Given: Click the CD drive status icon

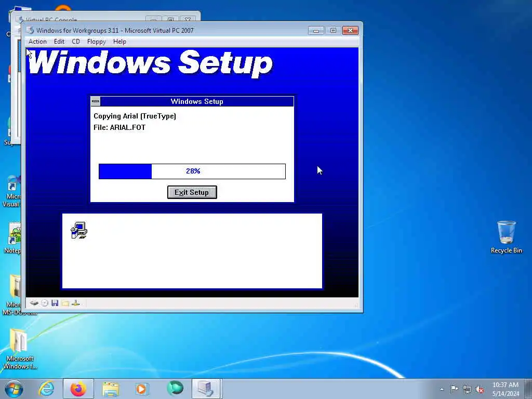Looking at the screenshot, I should click(x=45, y=303).
